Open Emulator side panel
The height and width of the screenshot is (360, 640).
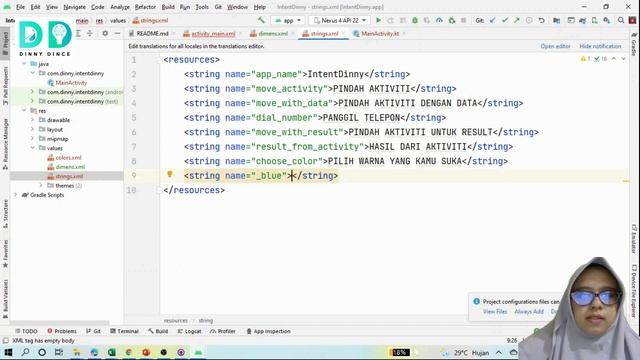634,239
